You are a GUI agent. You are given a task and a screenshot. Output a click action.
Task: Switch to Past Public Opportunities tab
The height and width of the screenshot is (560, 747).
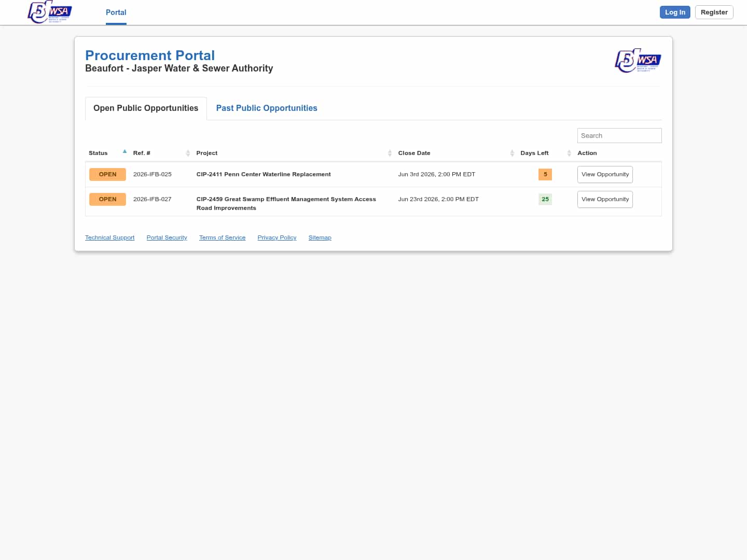point(267,108)
